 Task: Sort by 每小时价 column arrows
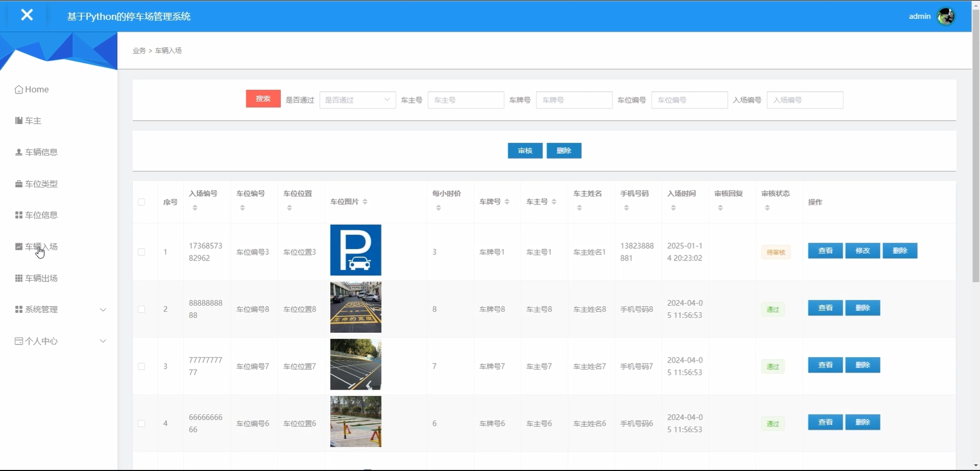439,208
